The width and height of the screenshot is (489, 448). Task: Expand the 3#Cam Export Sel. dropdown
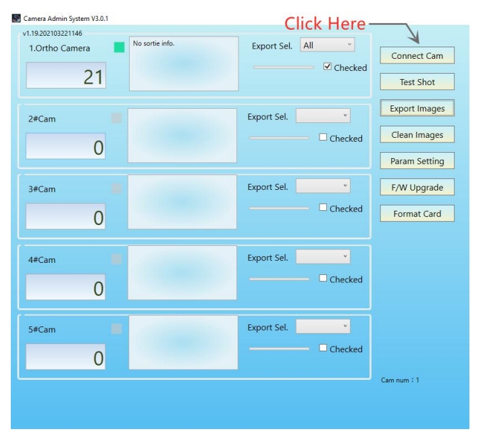(x=323, y=186)
